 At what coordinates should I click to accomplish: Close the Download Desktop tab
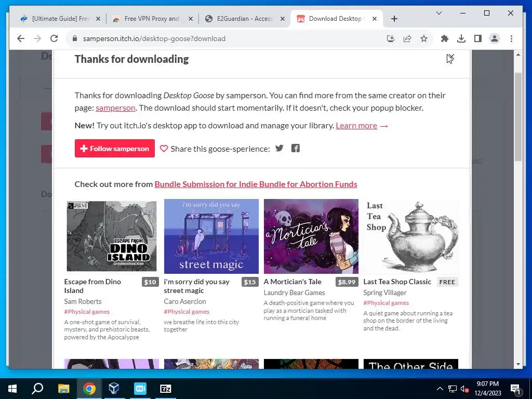point(375,19)
